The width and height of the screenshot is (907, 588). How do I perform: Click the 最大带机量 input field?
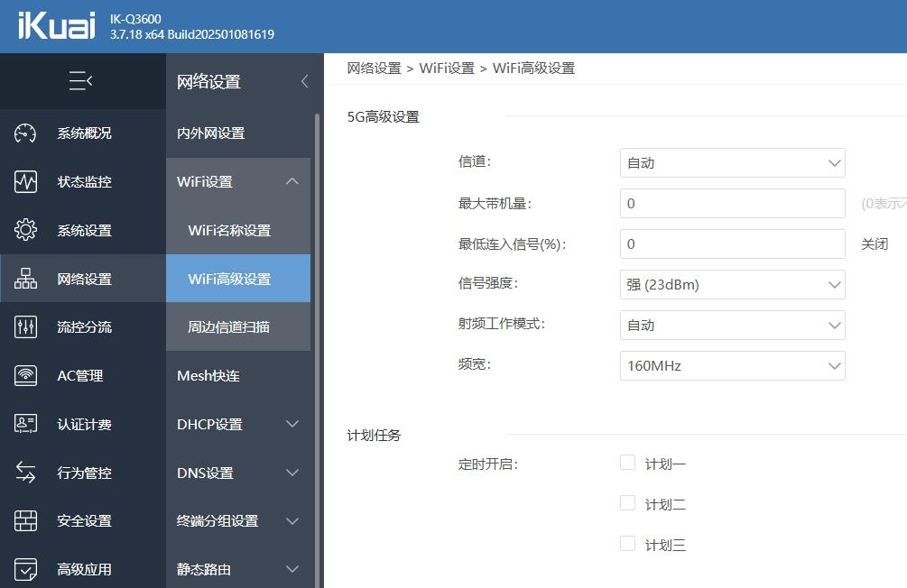tap(732, 203)
